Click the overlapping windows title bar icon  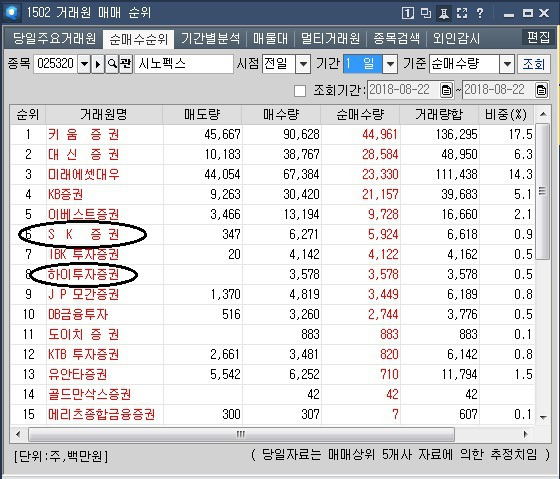pyautogui.click(x=426, y=13)
